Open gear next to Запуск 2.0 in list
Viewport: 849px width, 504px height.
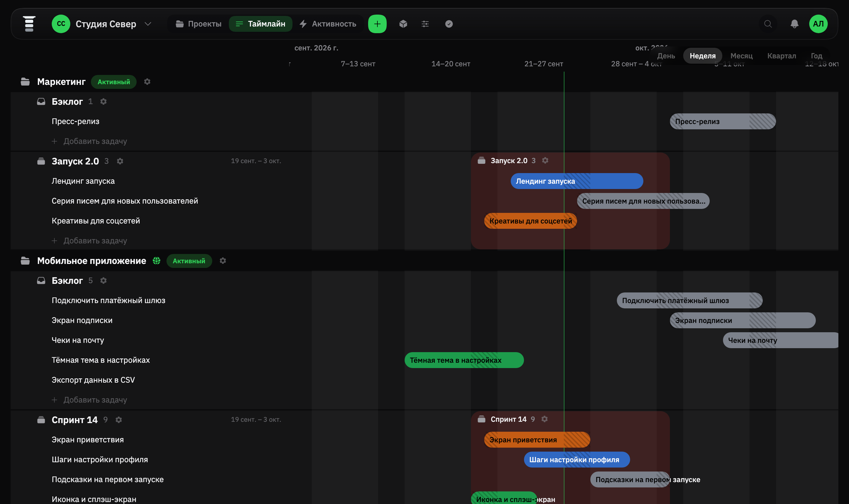point(120,161)
